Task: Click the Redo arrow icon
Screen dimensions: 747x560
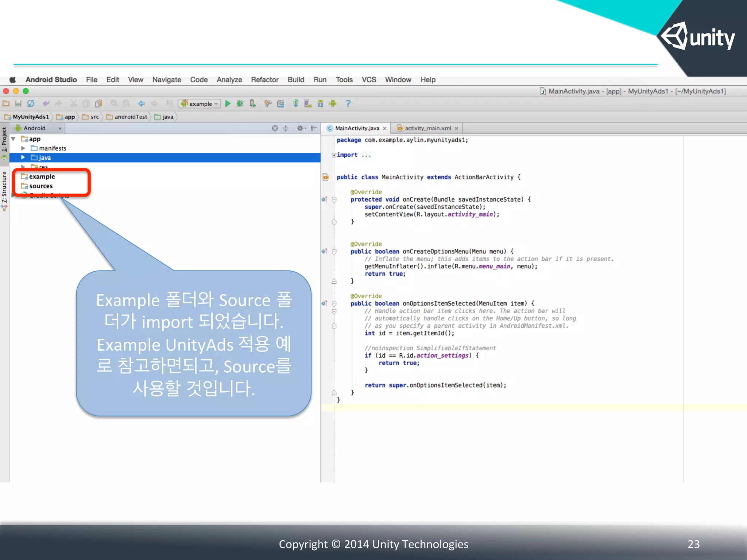Action: 58,104
